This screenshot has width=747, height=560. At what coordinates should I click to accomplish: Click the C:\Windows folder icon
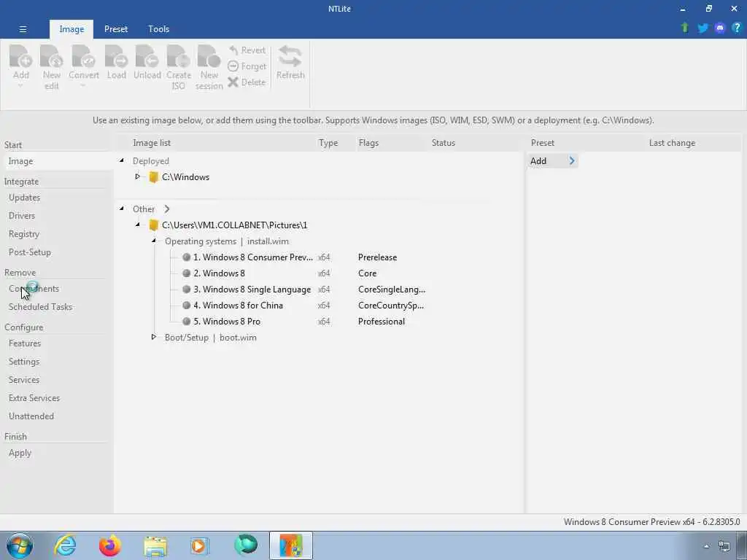pyautogui.click(x=153, y=177)
